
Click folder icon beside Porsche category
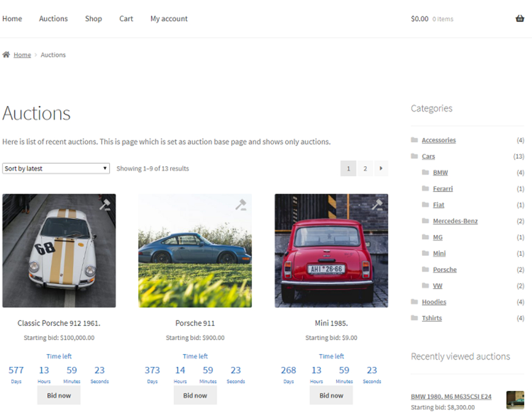click(426, 269)
